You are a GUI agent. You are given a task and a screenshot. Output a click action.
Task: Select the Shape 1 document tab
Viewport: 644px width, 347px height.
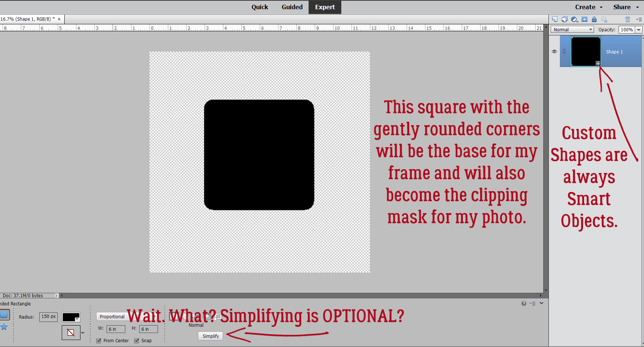(28, 19)
